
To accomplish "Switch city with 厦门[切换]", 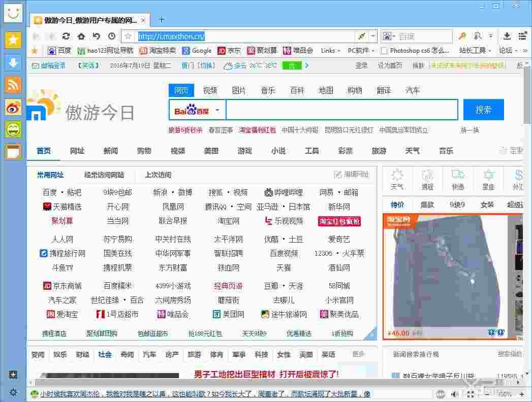I will click(198, 65).
